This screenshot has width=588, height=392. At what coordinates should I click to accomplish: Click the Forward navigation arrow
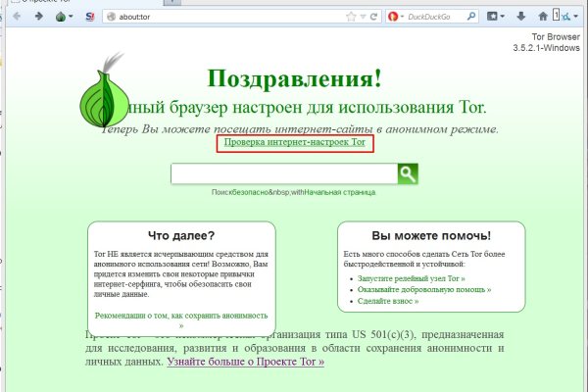pyautogui.click(x=38, y=17)
